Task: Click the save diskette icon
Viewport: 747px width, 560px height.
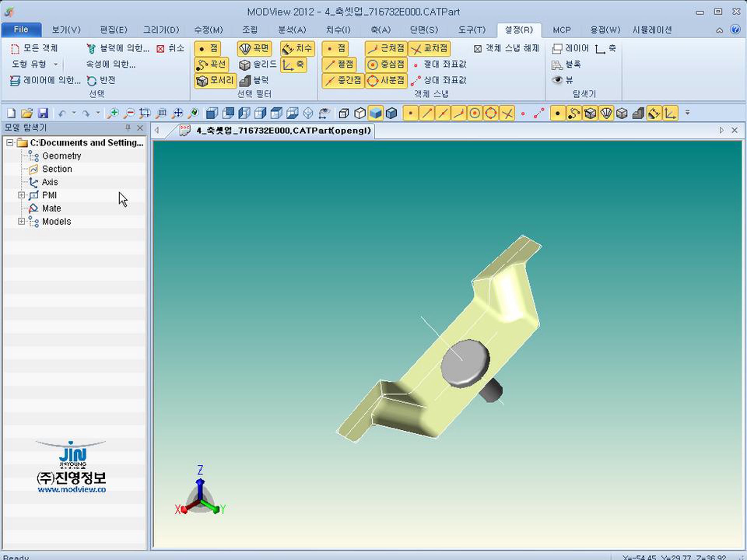Action: 43,113
